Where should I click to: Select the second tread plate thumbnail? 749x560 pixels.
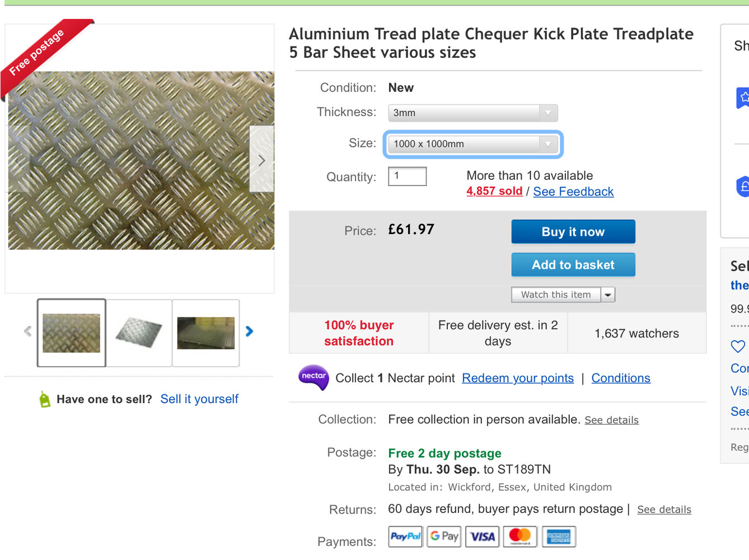(139, 333)
